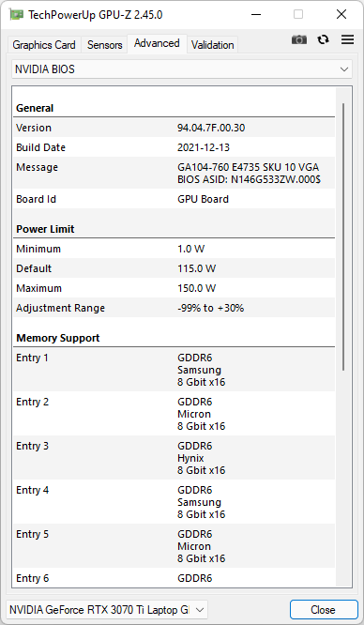Image resolution: width=364 pixels, height=625 pixels.
Task: Select the Adjustment Range row
Action: (x=174, y=308)
